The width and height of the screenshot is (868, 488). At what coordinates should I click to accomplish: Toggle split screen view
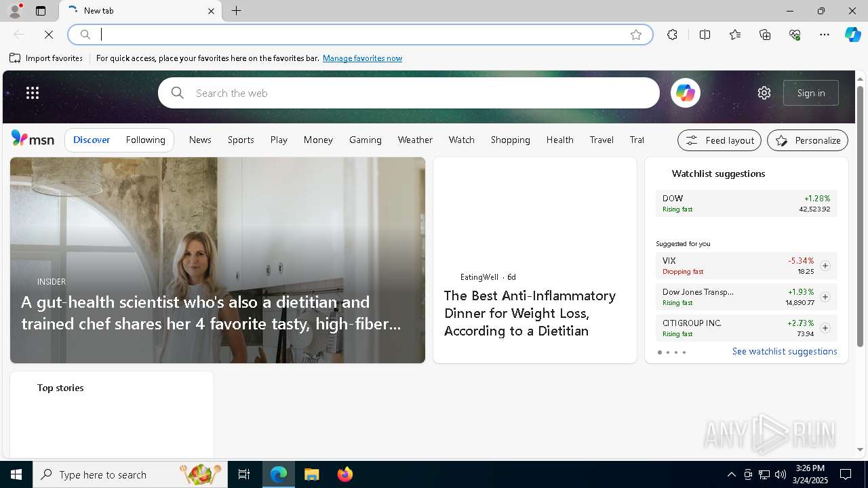[705, 35]
